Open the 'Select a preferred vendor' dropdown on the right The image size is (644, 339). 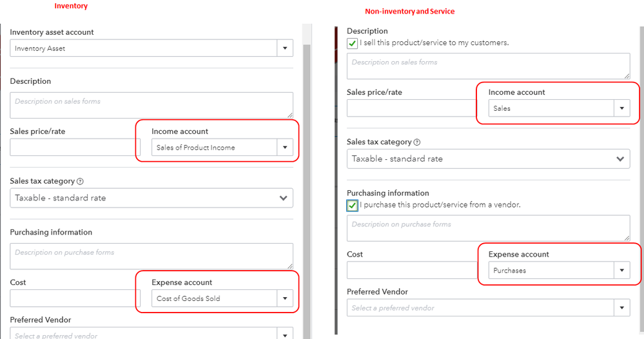621,308
